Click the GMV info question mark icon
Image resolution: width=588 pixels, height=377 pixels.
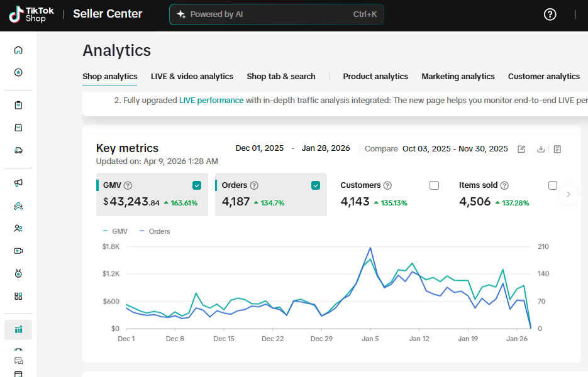(x=128, y=185)
